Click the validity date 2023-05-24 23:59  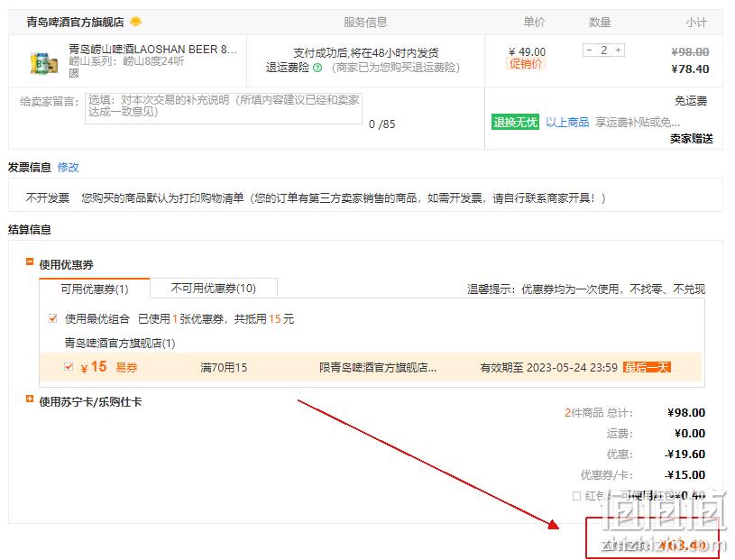(572, 367)
